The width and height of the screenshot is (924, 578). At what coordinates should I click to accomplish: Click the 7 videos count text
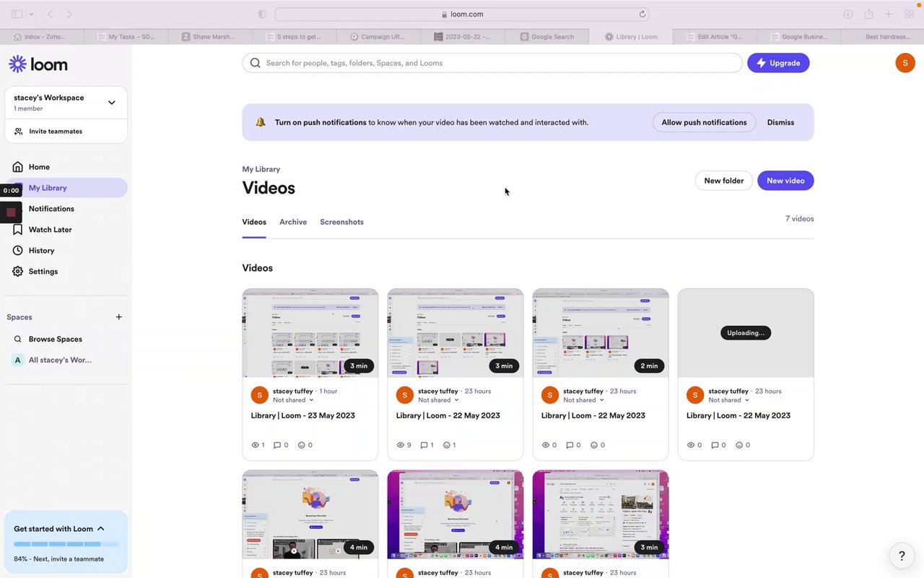(799, 218)
